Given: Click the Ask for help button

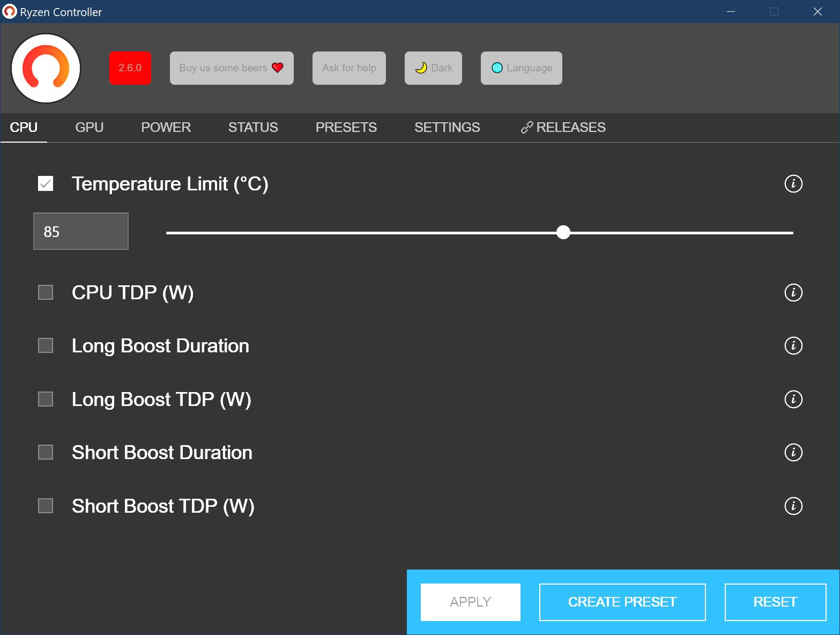Looking at the screenshot, I should [x=349, y=68].
